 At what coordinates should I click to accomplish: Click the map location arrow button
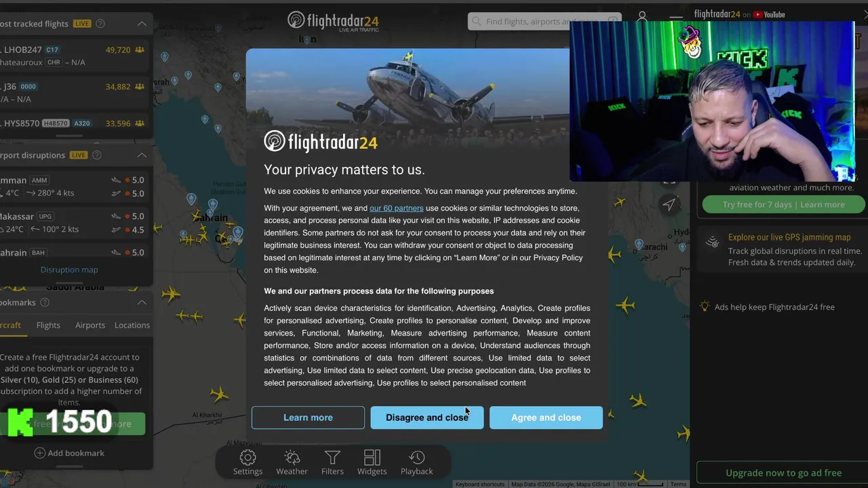669,204
